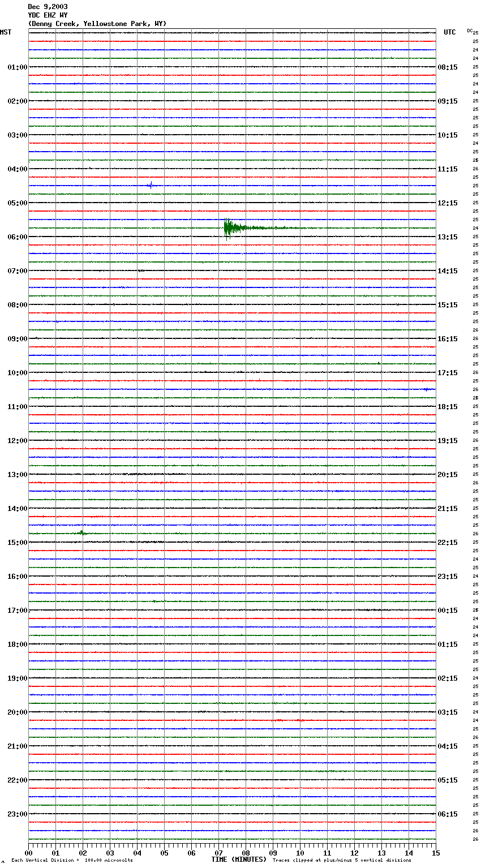This screenshot has height=868, width=481.
Task: Click the minute tick label "00" on the bottom axis
Action: [x=28, y=853]
